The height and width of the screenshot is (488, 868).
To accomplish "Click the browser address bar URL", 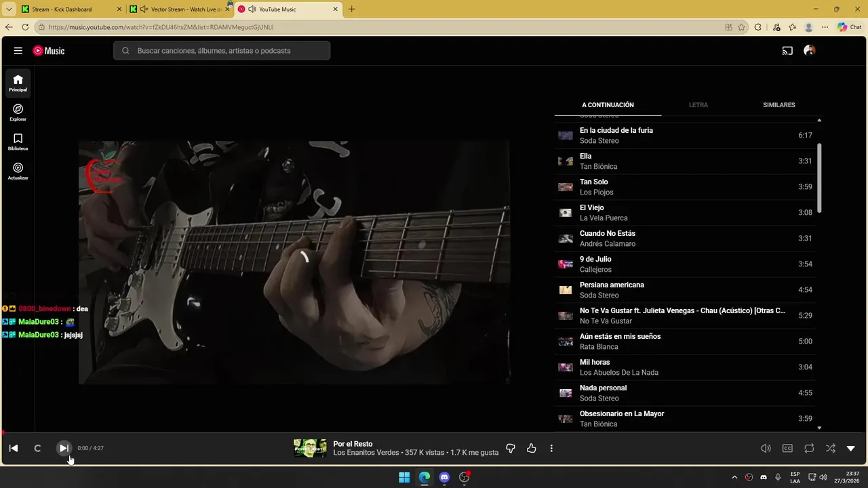I will pos(161,27).
